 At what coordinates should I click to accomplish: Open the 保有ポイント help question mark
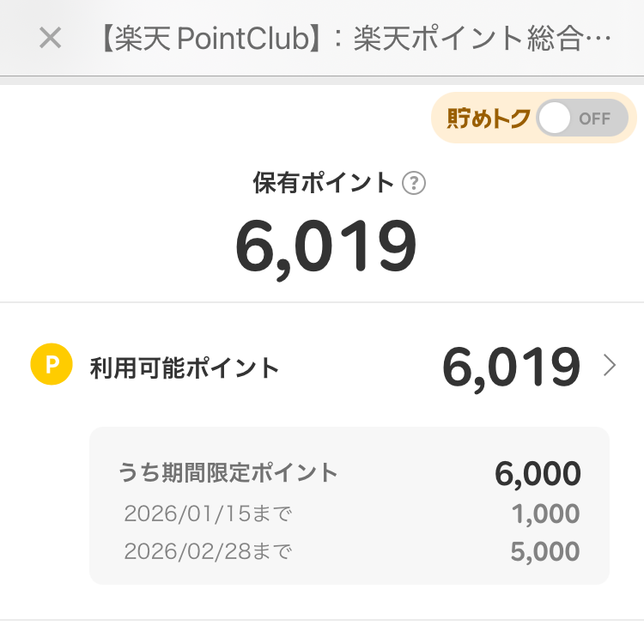(x=415, y=183)
